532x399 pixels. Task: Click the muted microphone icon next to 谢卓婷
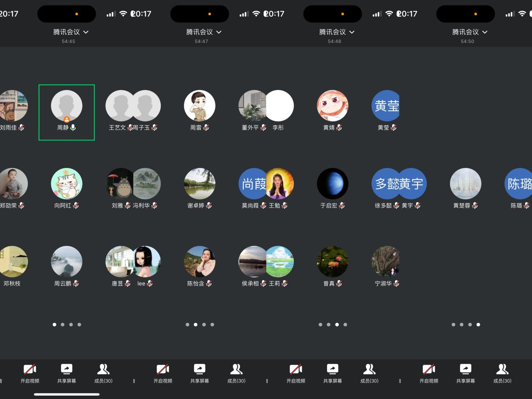pos(209,205)
